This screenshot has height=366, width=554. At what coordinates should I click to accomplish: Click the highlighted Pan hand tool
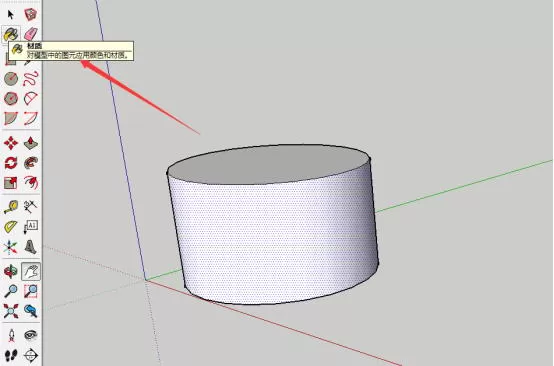[31, 271]
